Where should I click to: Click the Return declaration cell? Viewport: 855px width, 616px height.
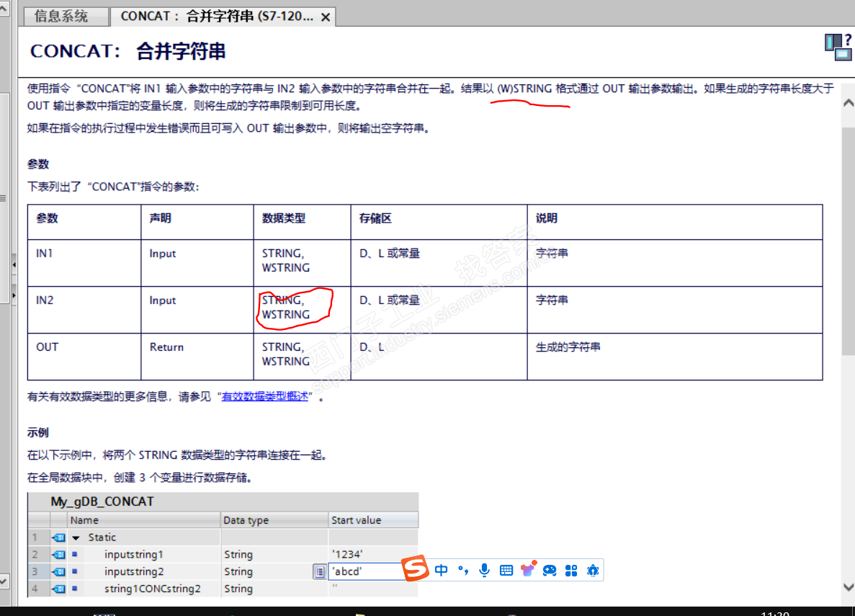click(197, 357)
